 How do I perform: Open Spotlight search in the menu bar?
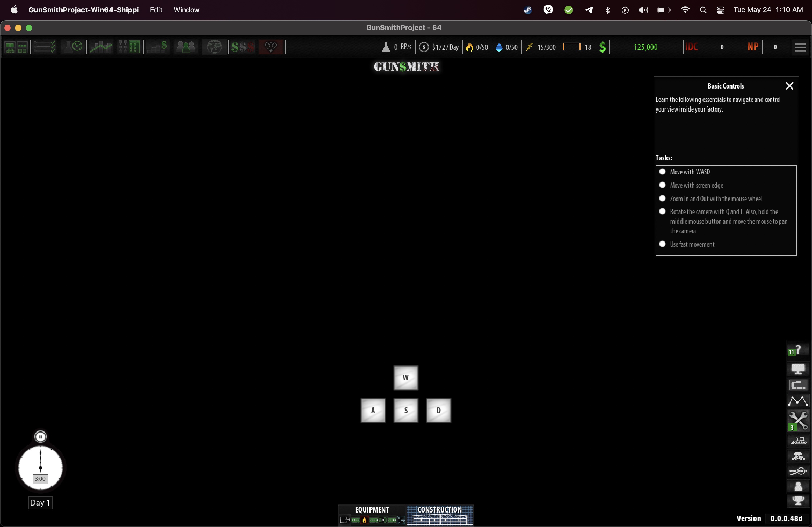pyautogui.click(x=703, y=10)
